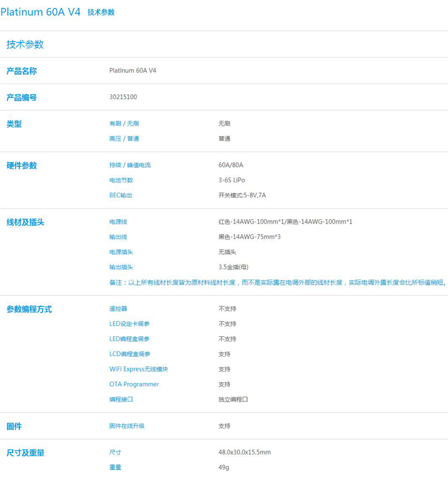Click the Platinum 60A V4 page title
Screen dimensions: 448x480
point(40,12)
